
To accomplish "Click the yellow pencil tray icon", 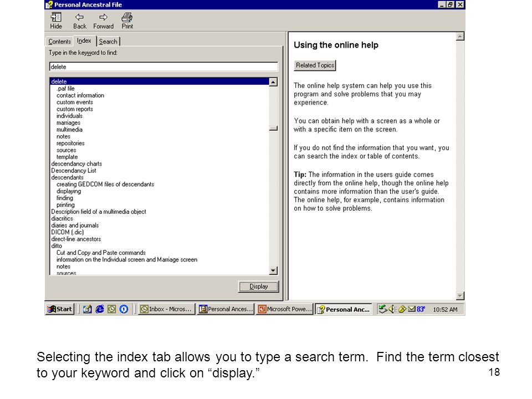I will point(402,309).
